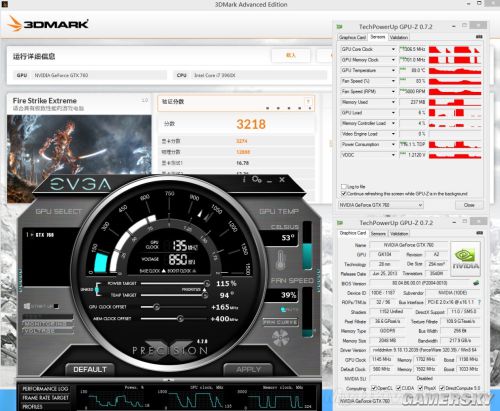Image resolution: width=500 pixels, height=411 pixels.
Task: Click the APPLY button in Precision X
Action: coord(248,369)
